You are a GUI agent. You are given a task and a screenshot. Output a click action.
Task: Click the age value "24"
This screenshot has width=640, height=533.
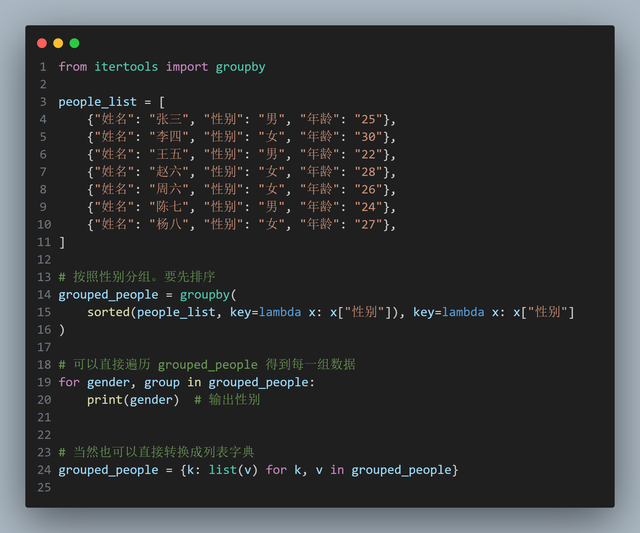[x=368, y=207]
